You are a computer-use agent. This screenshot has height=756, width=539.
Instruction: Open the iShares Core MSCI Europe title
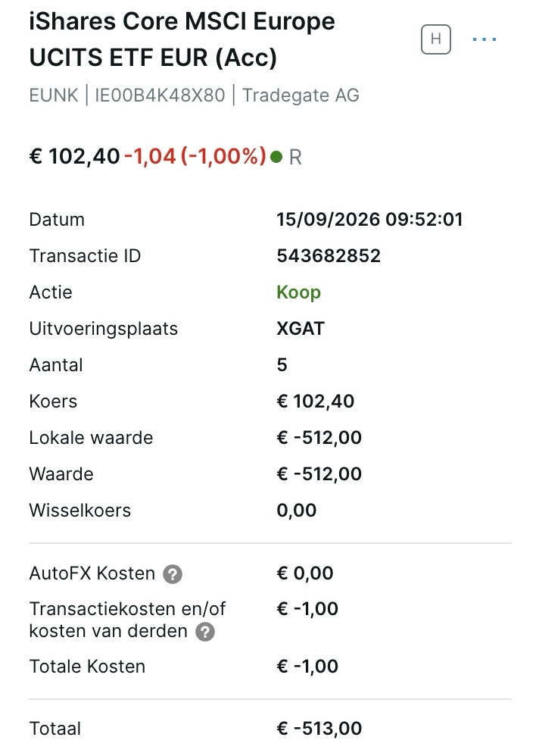point(182,39)
